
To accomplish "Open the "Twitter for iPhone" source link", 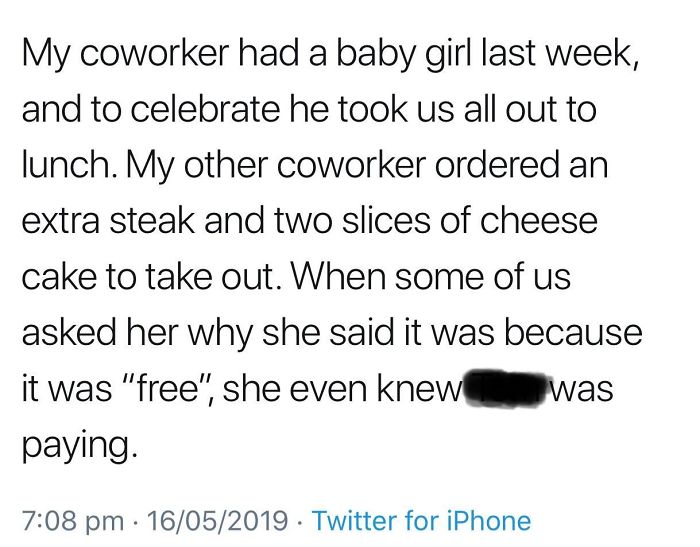I will click(x=421, y=520).
